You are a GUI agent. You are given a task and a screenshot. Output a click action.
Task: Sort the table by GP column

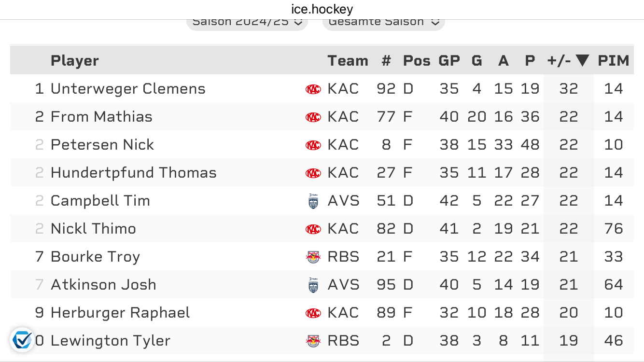click(449, 60)
